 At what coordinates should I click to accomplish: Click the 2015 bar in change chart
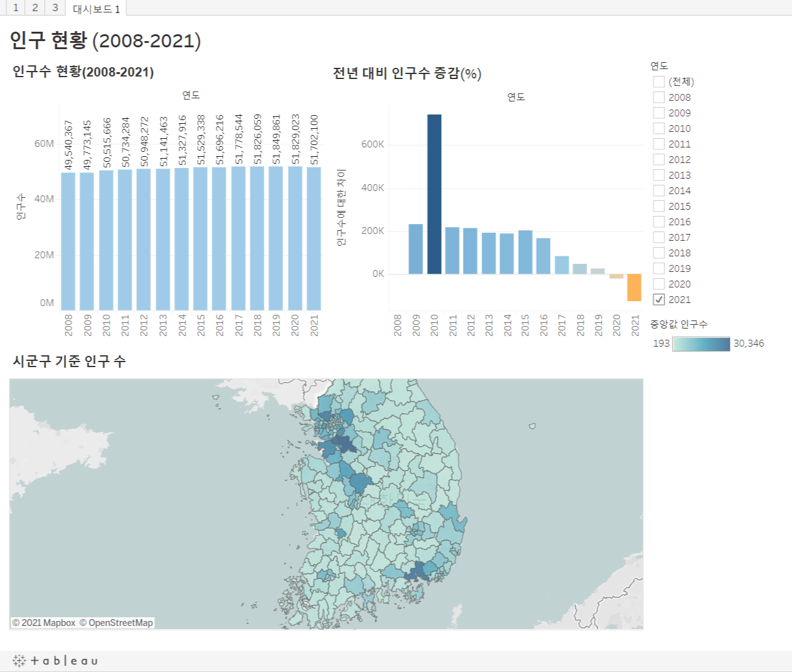(x=525, y=252)
